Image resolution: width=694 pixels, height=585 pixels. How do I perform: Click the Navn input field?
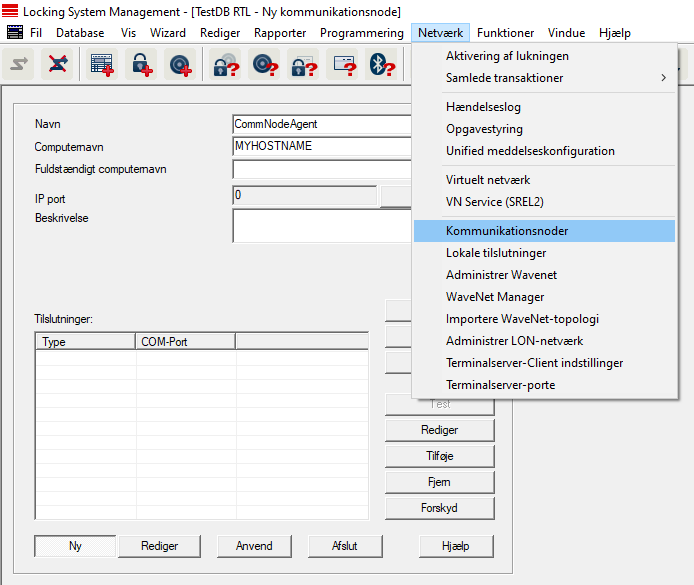pyautogui.click(x=322, y=124)
